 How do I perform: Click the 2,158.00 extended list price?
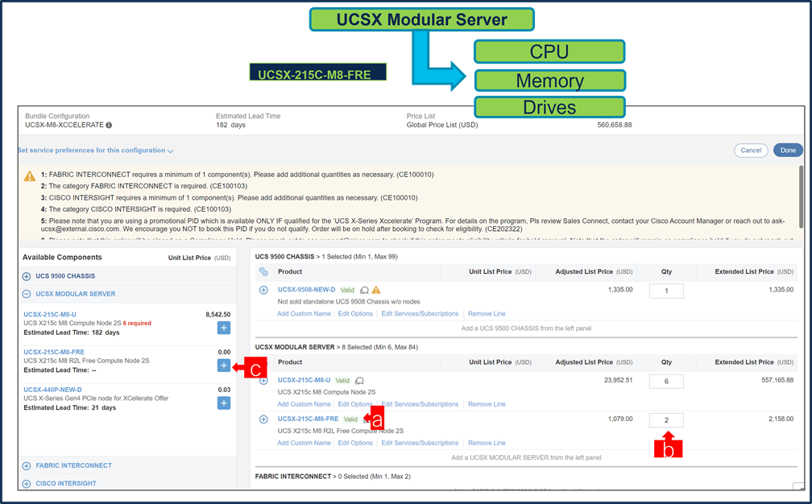781,419
